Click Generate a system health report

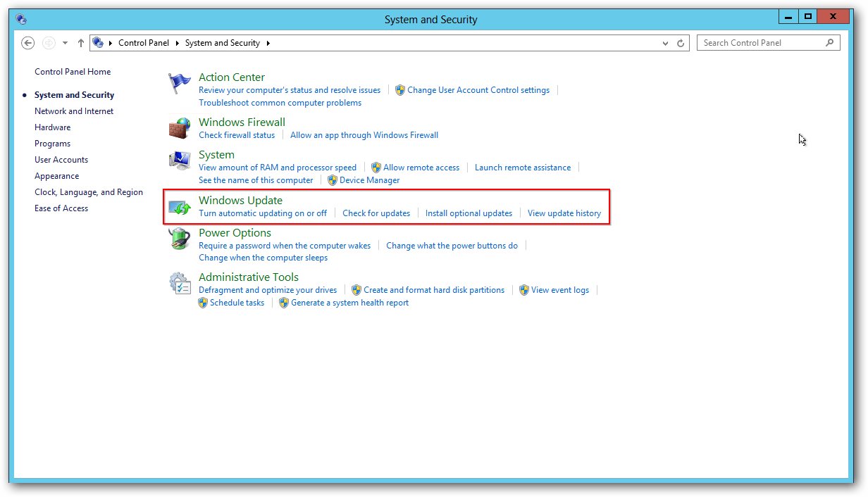tap(350, 303)
